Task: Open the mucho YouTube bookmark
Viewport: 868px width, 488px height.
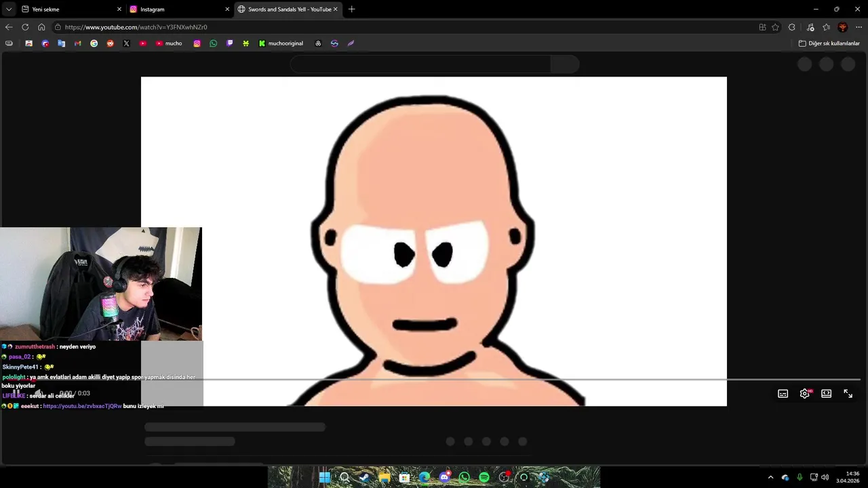Action: (x=169, y=43)
